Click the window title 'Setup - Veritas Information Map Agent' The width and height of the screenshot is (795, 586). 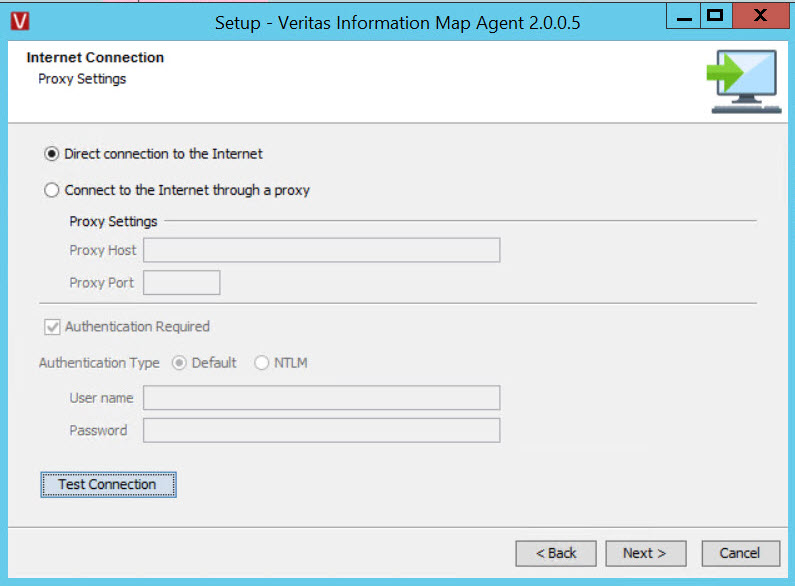[398, 23]
